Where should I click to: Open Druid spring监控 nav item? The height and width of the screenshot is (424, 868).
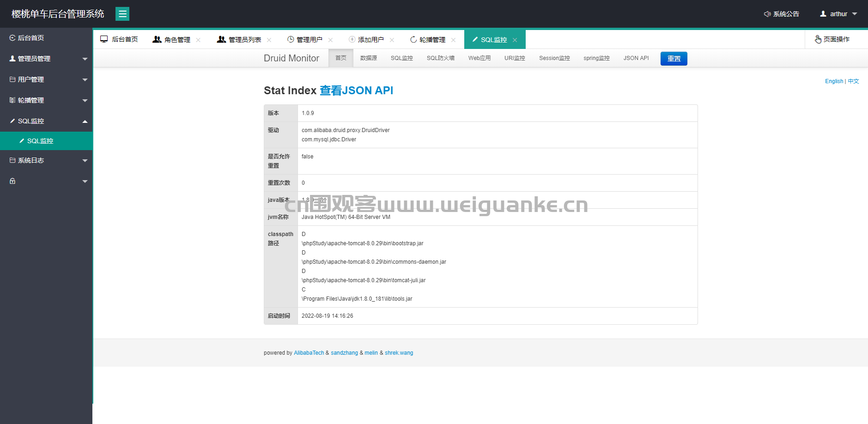[596, 58]
